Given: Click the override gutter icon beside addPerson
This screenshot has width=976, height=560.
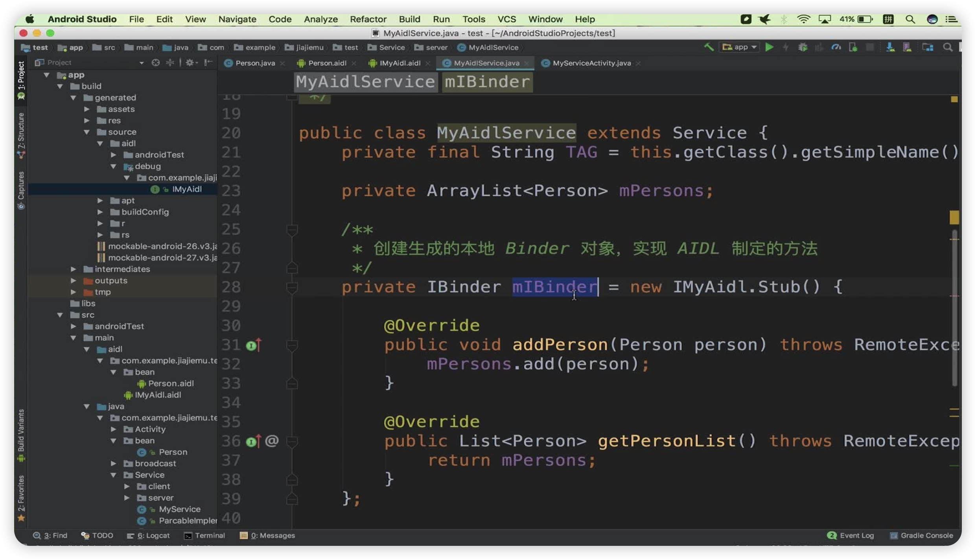Looking at the screenshot, I should (x=252, y=345).
